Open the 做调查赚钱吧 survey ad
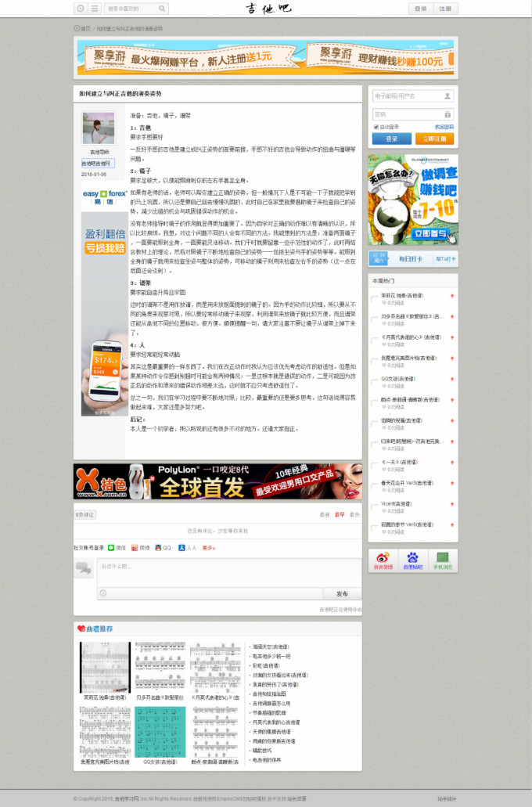Image resolution: width=532 pixels, height=807 pixels. [413, 199]
